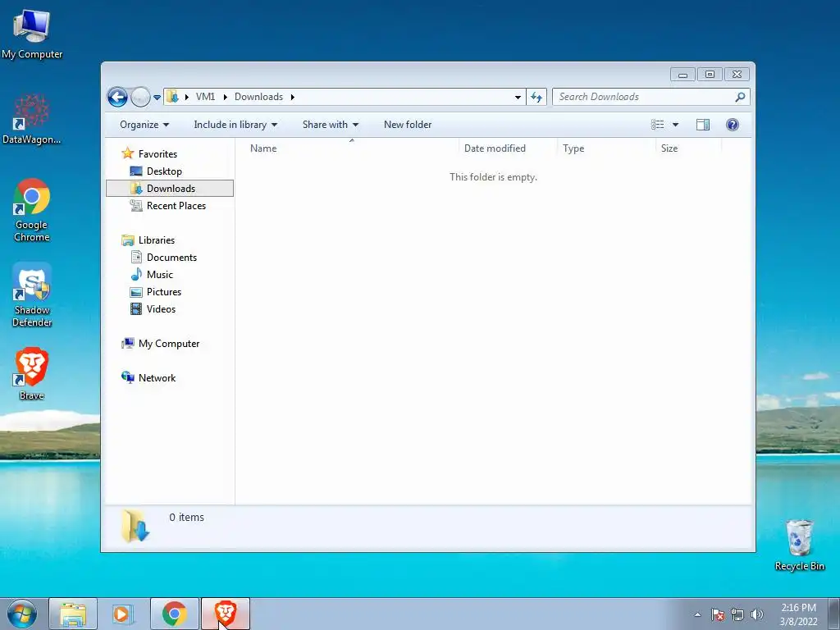
Task: Open Brave browser from taskbar
Action: 226,614
